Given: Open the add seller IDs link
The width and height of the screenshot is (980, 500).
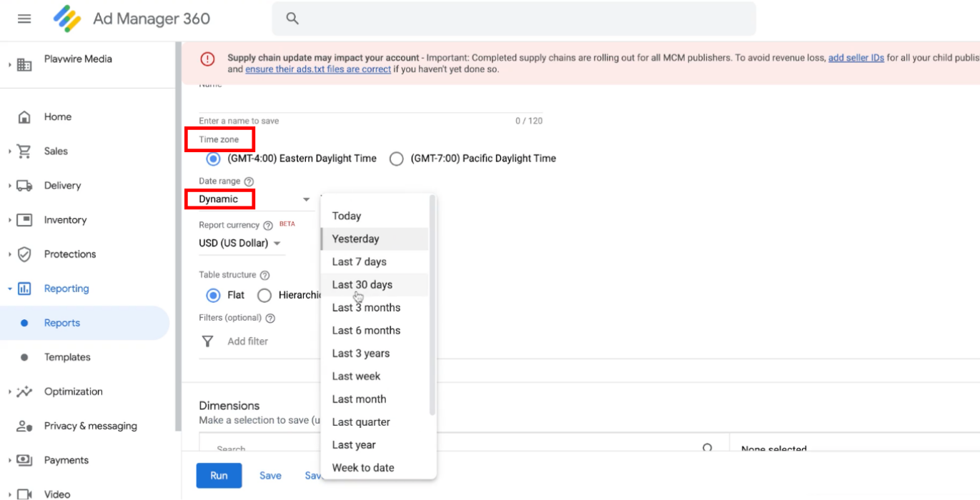Looking at the screenshot, I should click(856, 57).
